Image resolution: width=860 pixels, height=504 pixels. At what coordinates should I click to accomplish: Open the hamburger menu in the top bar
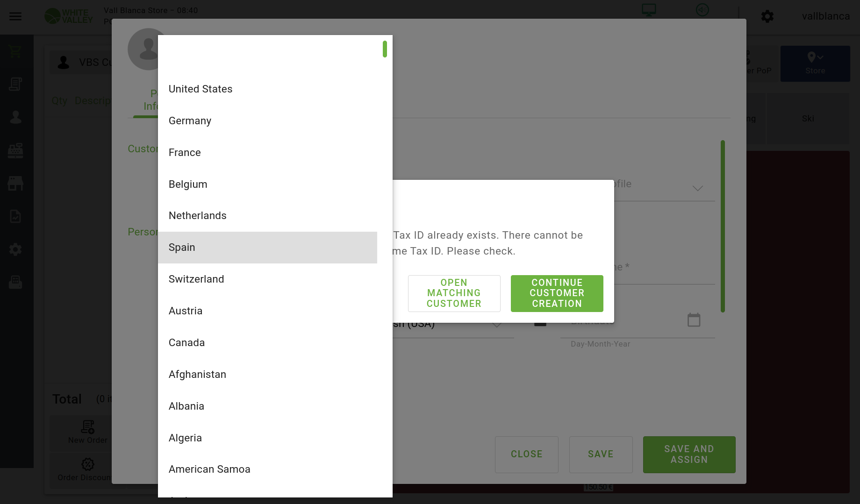(x=15, y=16)
